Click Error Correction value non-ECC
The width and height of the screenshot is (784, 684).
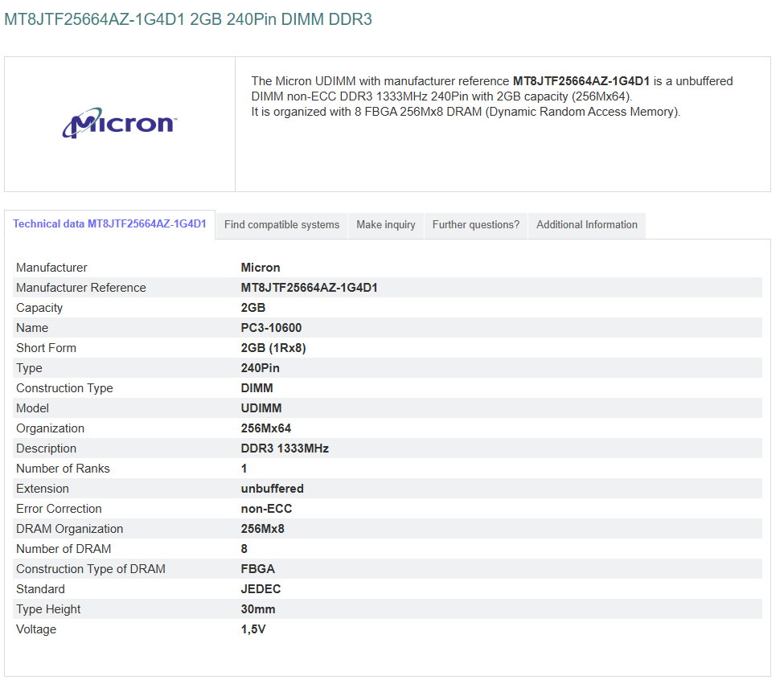266,509
